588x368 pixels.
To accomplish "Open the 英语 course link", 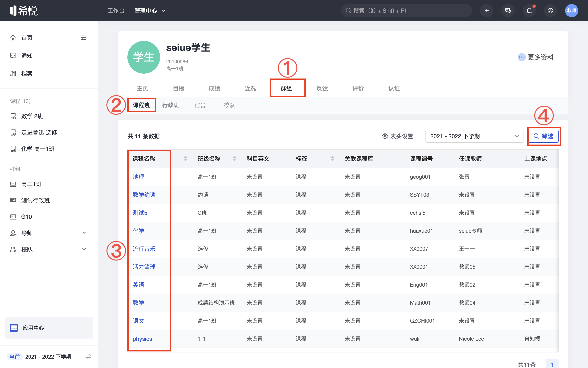I will 138,285.
